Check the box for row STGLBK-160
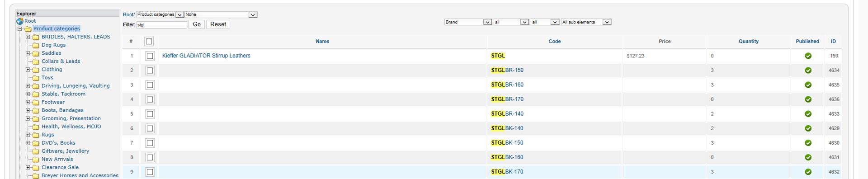Viewport: 868px width, 179px height. click(150, 157)
